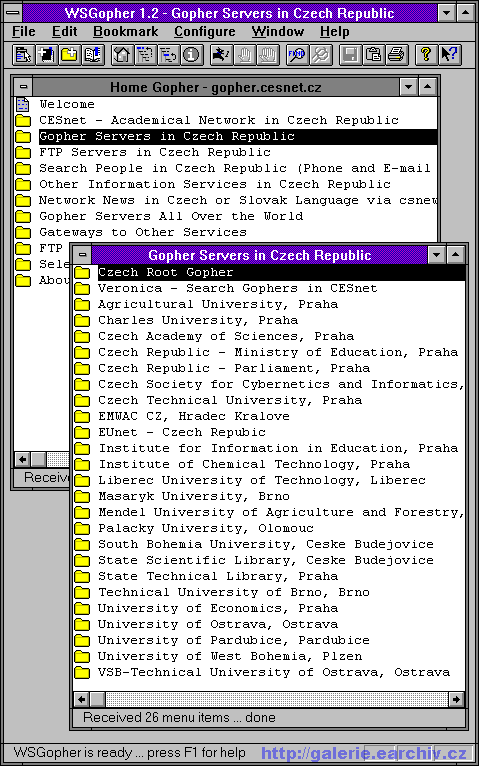This screenshot has width=479, height=766.
Task: Click right scroll arrow in Gopher Servers window
Action: (456, 700)
